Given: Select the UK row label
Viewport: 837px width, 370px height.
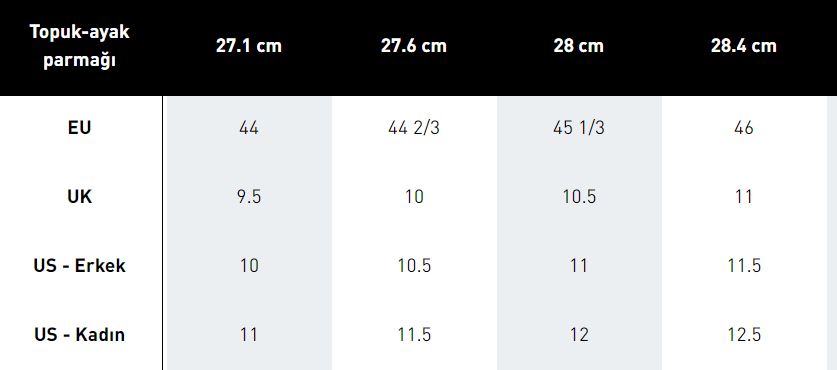Looking at the screenshot, I should tap(80, 197).
